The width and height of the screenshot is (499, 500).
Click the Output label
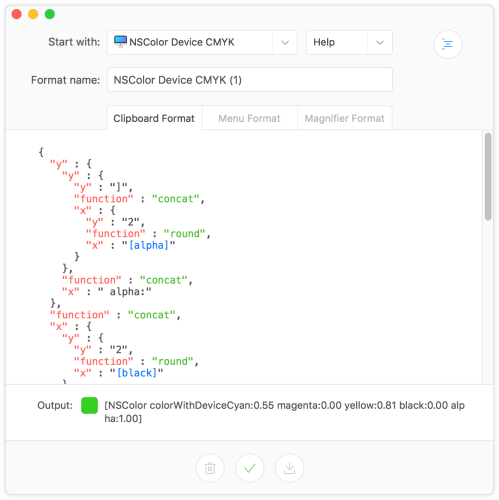tap(55, 405)
